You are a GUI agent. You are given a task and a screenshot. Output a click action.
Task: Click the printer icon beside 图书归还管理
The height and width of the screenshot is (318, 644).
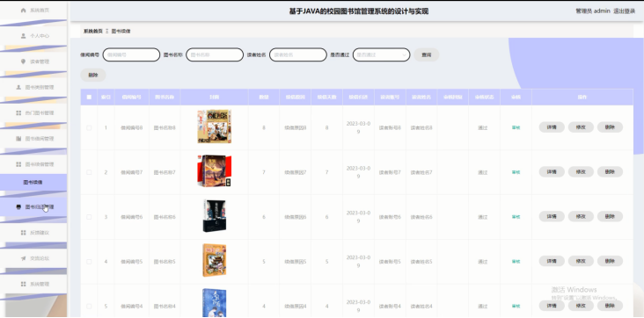coord(18,207)
